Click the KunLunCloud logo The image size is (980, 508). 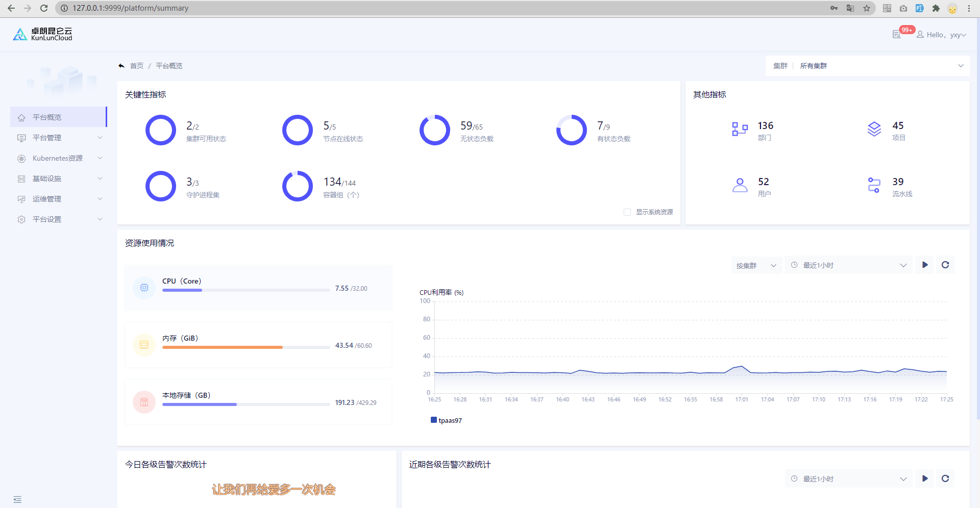42,34
